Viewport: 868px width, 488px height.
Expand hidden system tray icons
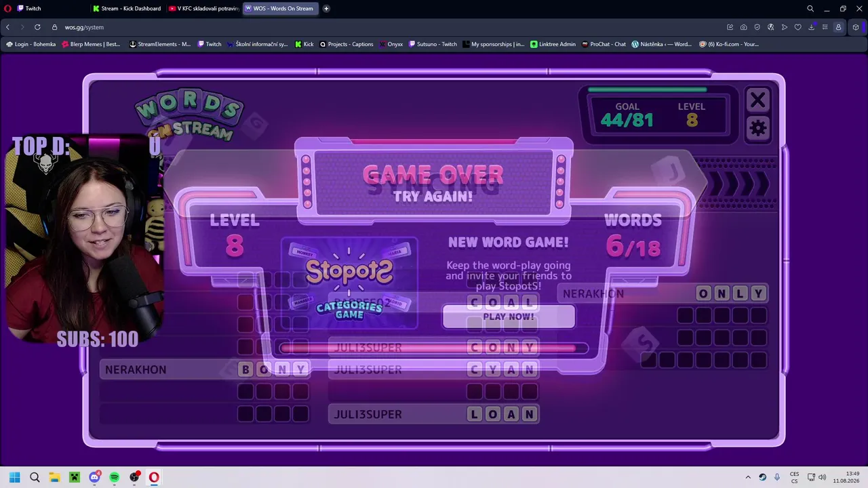748,477
